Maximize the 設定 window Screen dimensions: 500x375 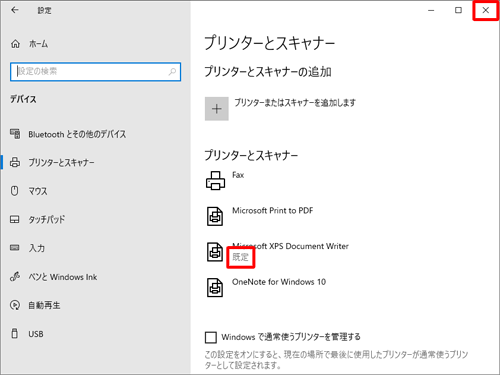458,10
